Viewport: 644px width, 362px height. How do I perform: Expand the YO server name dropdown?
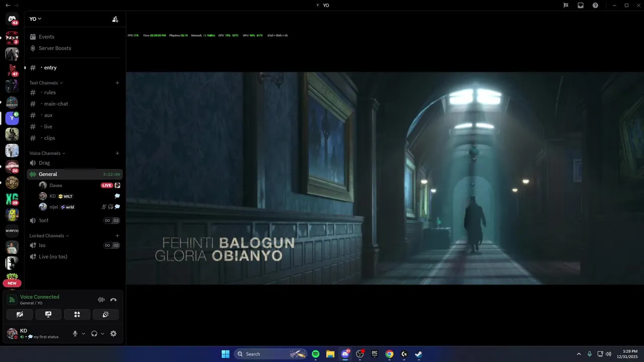coord(35,19)
